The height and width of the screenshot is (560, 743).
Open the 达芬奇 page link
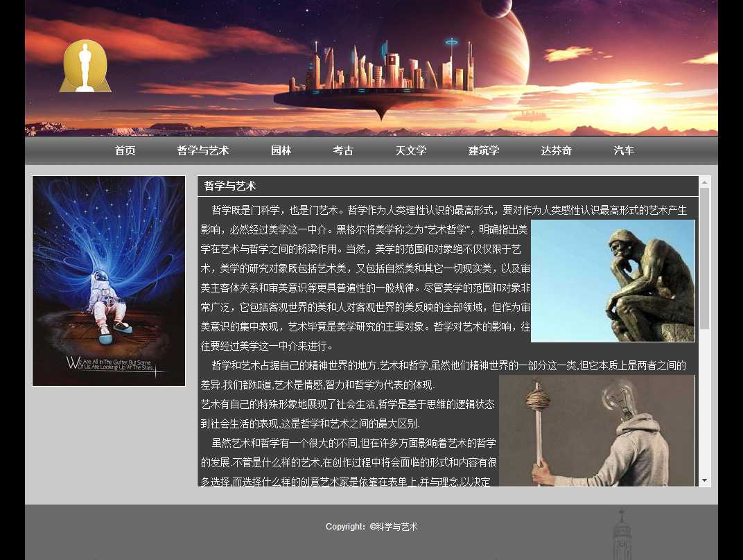coord(556,150)
